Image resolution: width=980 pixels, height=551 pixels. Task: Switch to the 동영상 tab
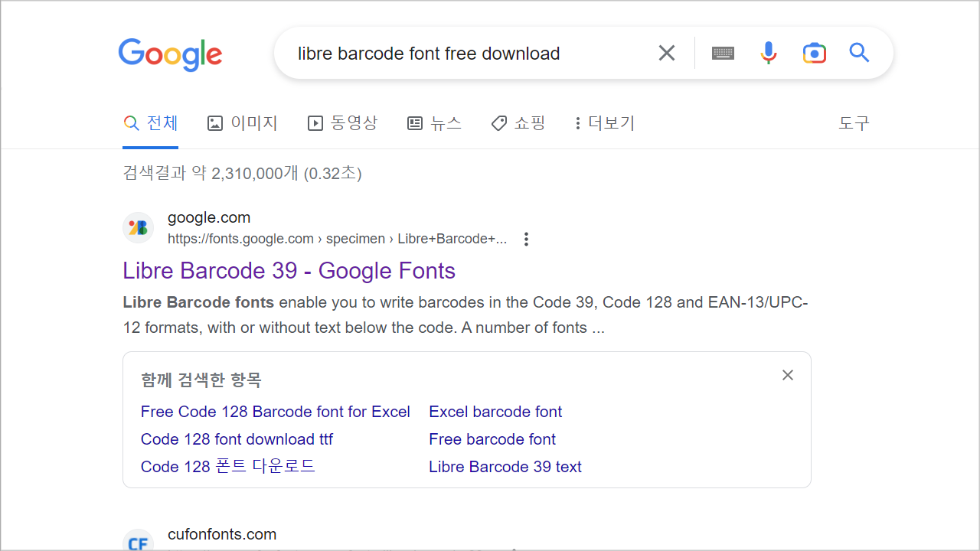(x=343, y=123)
